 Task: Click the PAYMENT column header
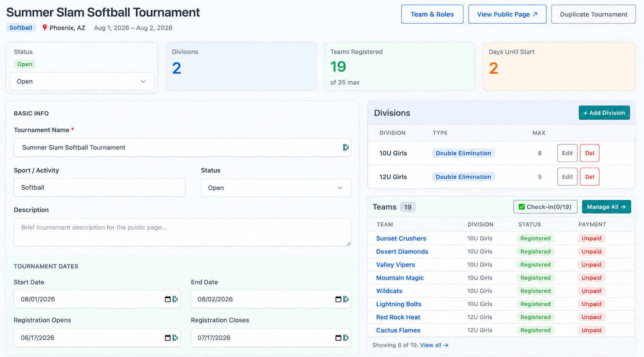[592, 224]
